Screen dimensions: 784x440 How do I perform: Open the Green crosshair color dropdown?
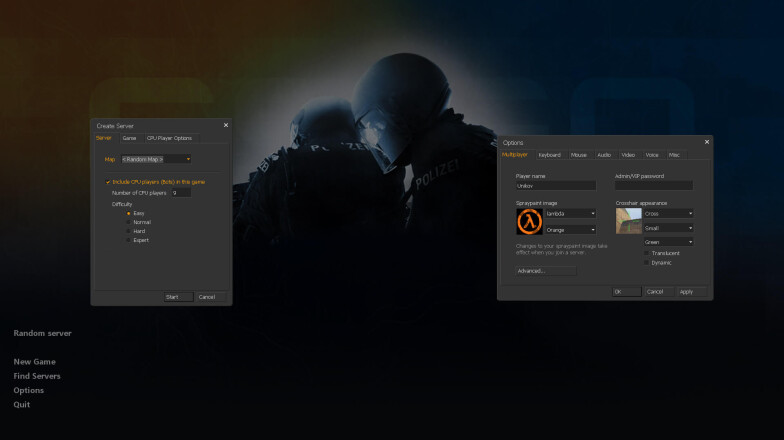(668, 242)
